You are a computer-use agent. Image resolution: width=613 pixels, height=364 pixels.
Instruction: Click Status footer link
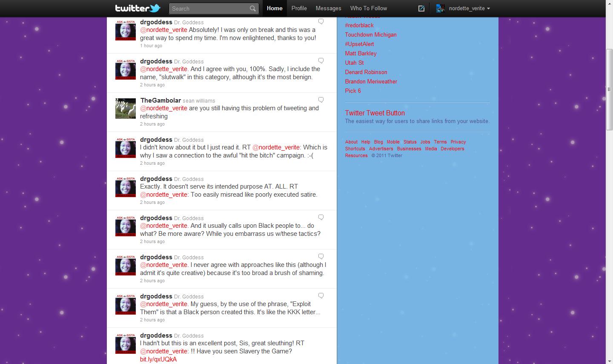click(x=410, y=142)
